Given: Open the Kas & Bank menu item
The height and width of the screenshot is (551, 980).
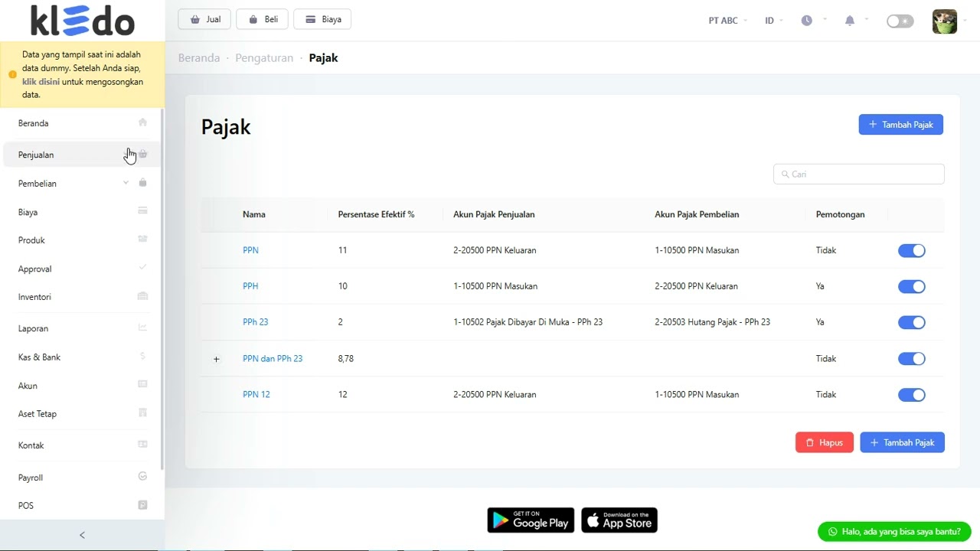Looking at the screenshot, I should click(82, 357).
